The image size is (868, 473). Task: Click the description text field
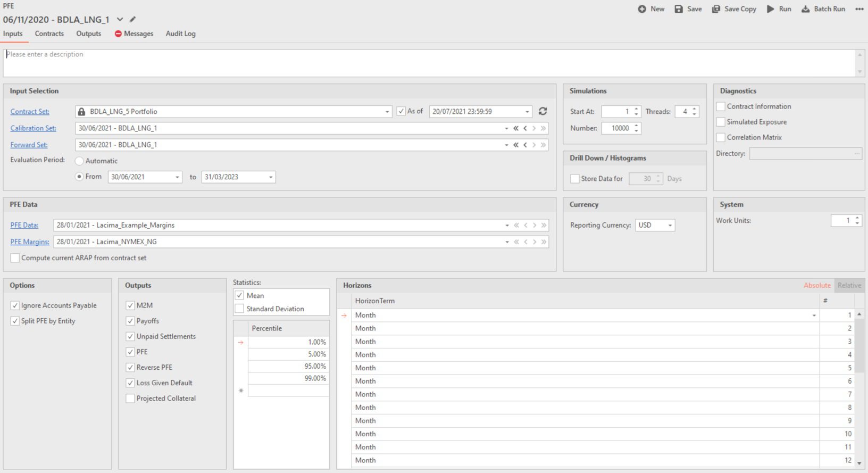(430, 63)
